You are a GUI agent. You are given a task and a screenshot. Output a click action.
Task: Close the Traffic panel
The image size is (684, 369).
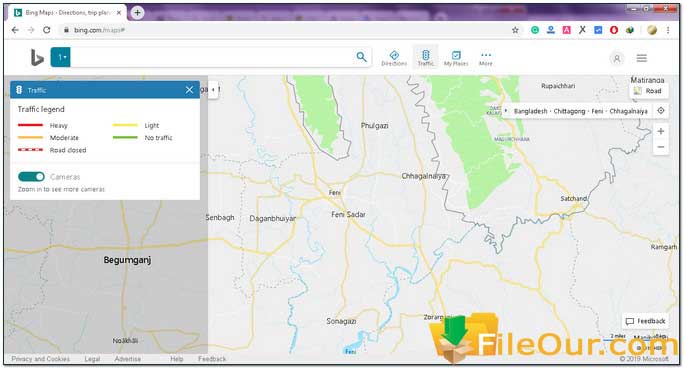click(x=189, y=90)
